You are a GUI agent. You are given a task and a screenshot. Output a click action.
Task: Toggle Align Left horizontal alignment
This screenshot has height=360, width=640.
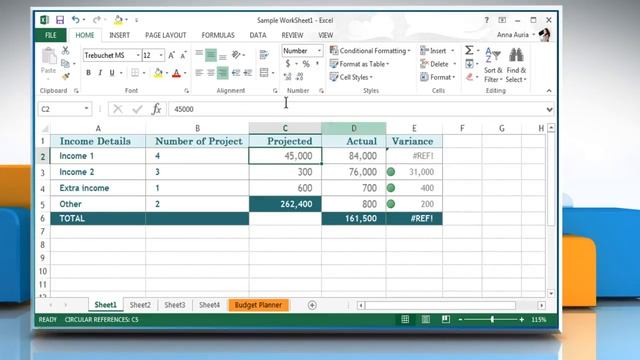tap(199, 73)
